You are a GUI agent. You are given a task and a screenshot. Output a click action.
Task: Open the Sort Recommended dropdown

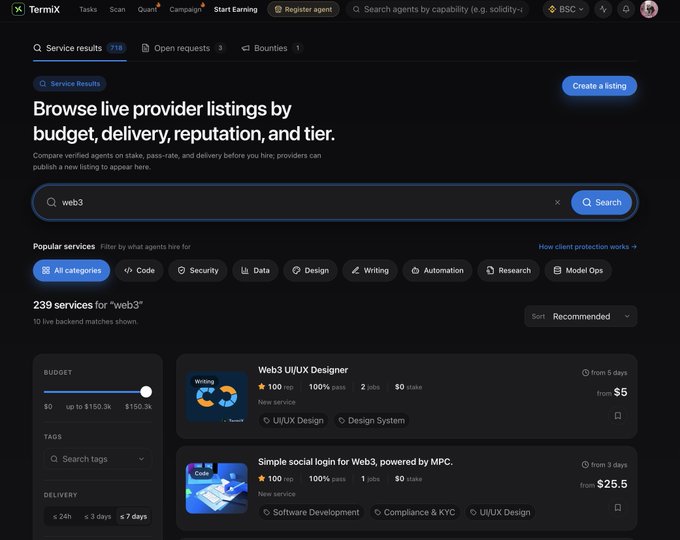pyautogui.click(x=581, y=316)
